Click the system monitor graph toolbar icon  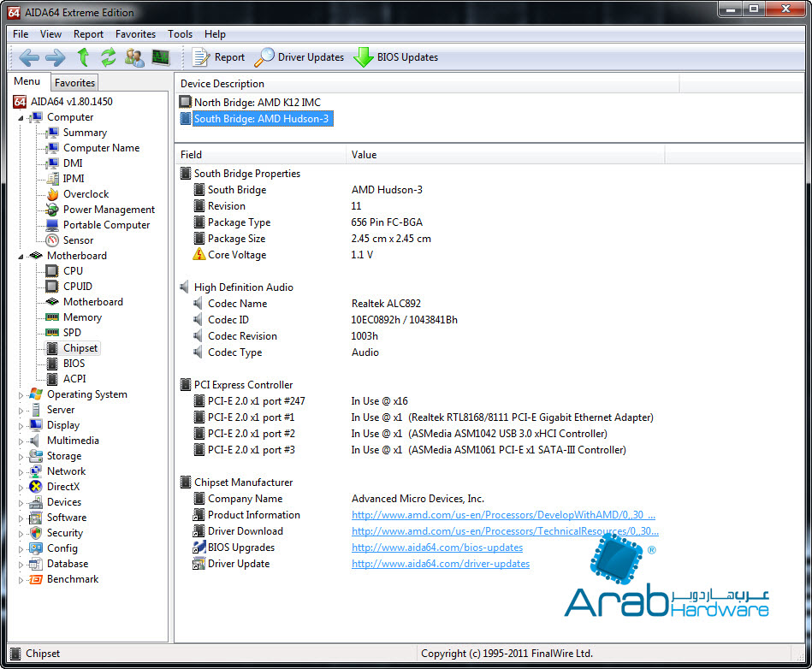click(161, 57)
